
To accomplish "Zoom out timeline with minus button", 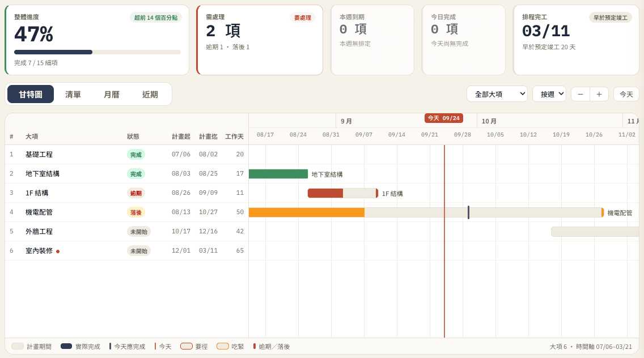I will tap(581, 94).
